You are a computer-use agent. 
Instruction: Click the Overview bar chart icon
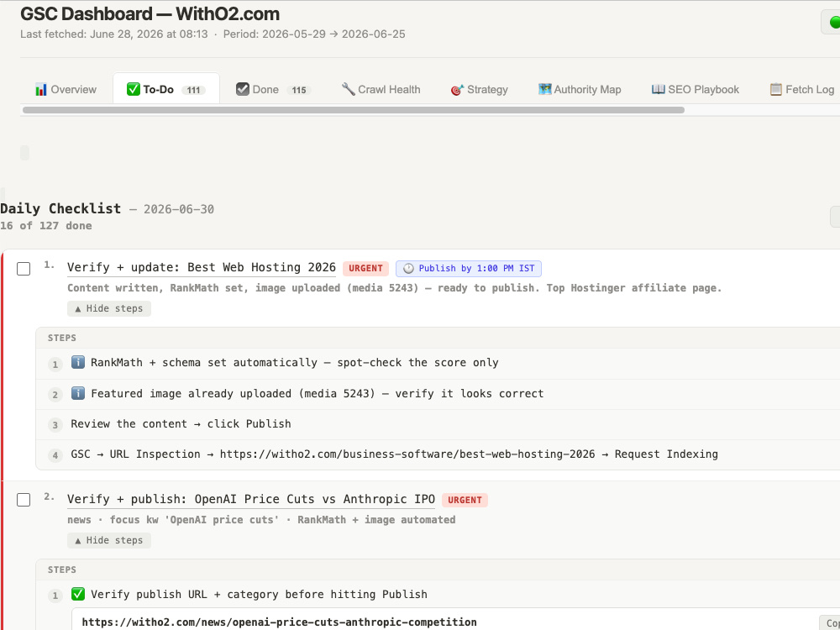(x=40, y=90)
